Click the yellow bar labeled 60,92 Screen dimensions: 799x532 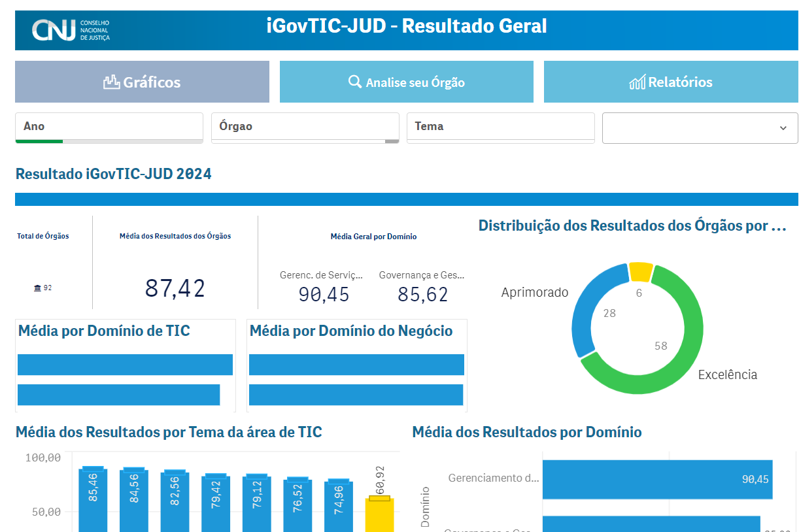point(379,515)
